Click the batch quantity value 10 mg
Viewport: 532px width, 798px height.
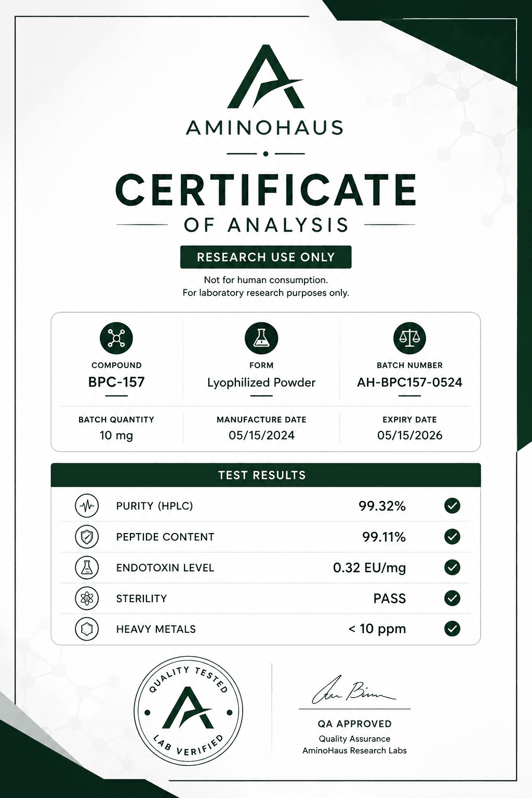click(116, 435)
